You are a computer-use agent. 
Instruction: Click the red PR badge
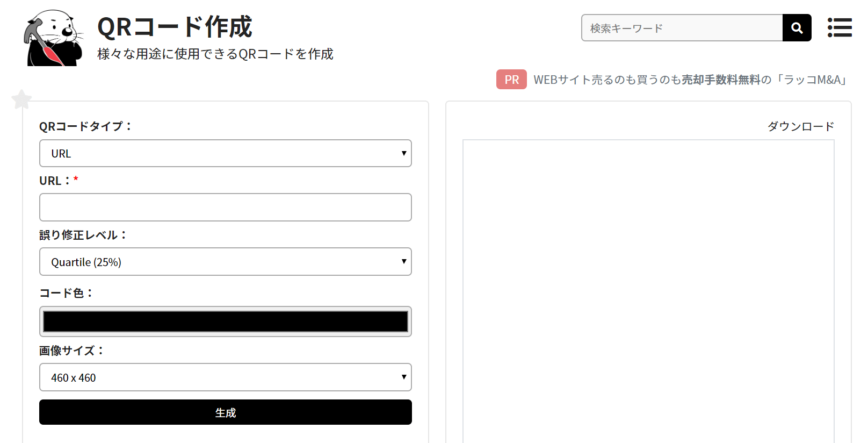pyautogui.click(x=511, y=80)
